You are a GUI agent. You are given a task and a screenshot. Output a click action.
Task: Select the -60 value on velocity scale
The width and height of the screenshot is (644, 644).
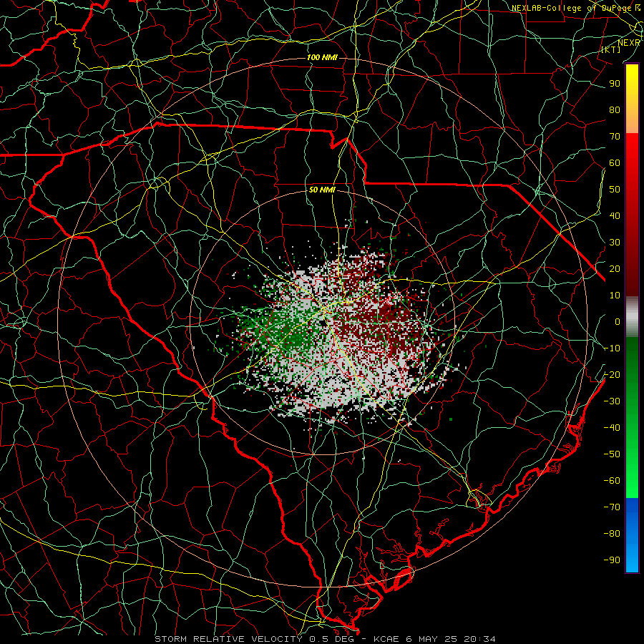pos(612,481)
